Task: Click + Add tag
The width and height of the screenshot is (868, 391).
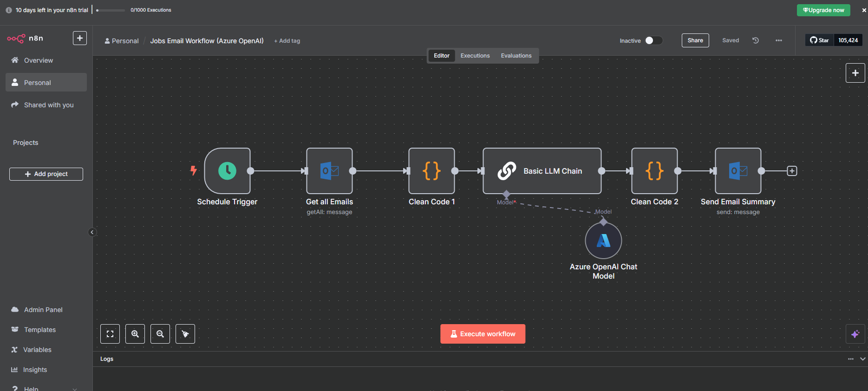Action: (287, 41)
